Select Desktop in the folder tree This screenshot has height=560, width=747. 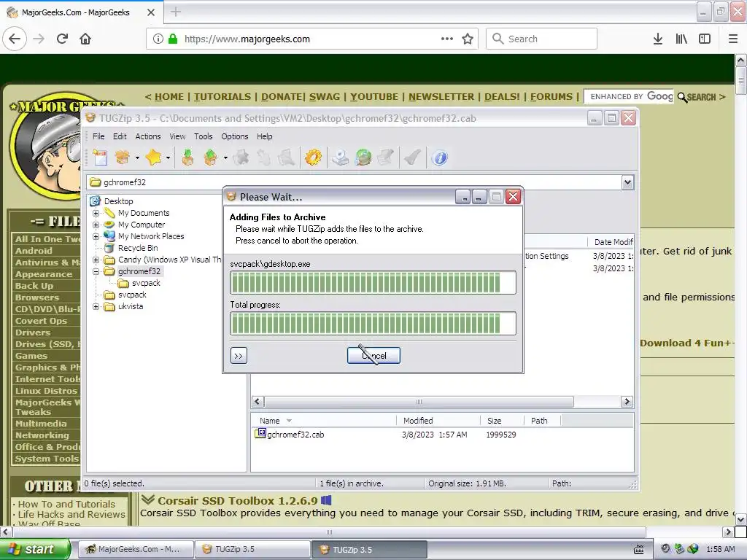(119, 201)
